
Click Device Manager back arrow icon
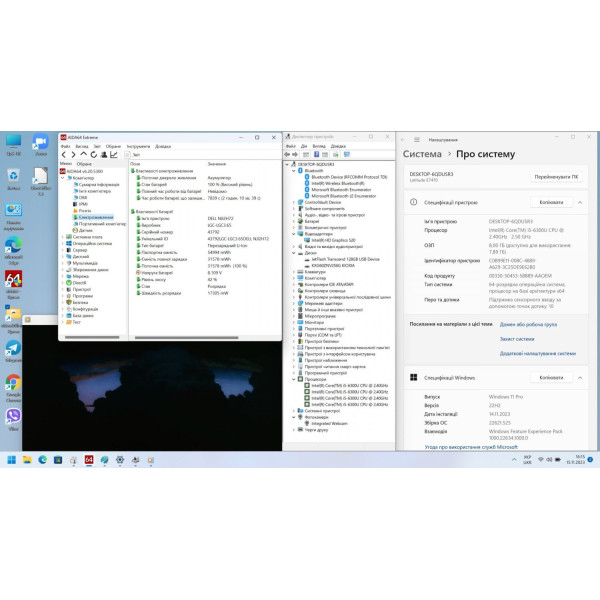(287, 155)
